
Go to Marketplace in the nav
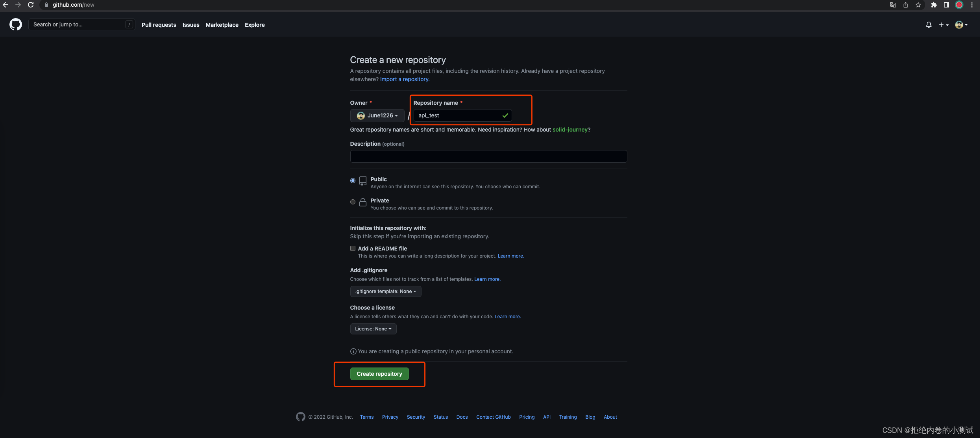[222, 25]
